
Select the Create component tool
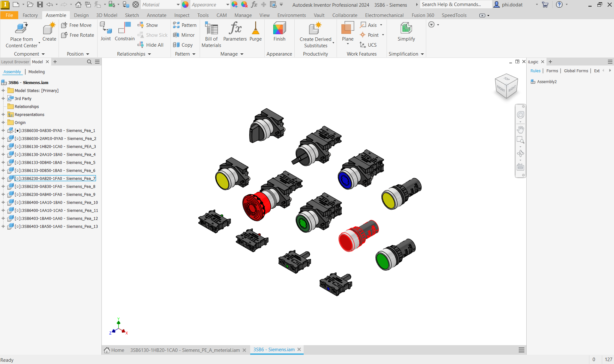pyautogui.click(x=49, y=32)
